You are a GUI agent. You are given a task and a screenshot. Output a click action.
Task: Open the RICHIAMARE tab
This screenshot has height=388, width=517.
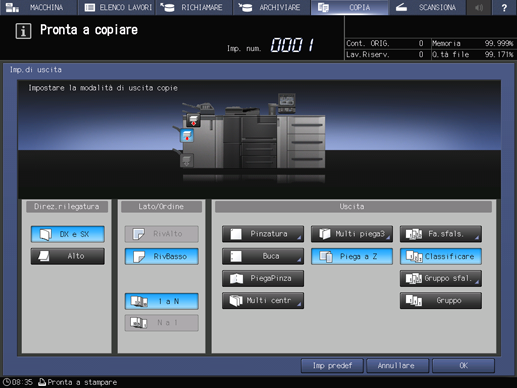[194, 7]
